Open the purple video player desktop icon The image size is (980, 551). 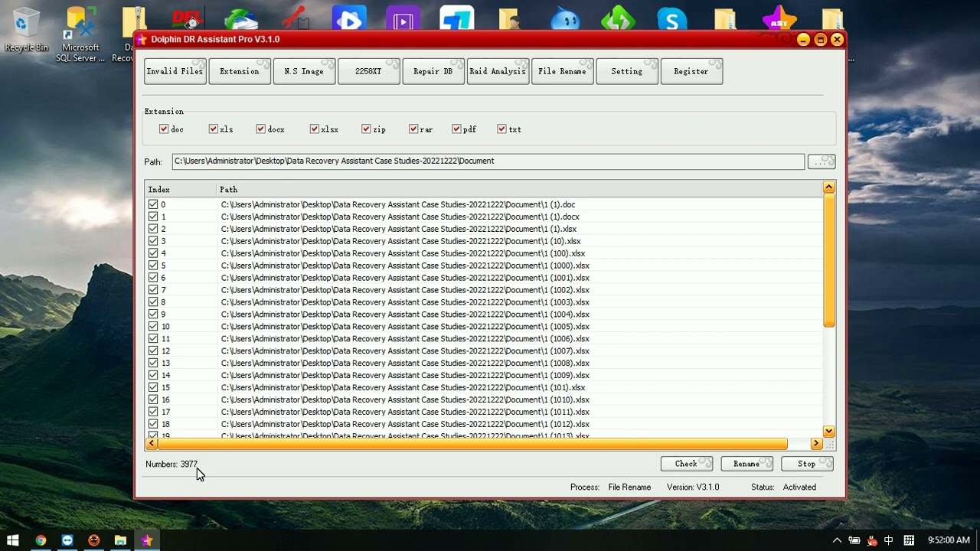pos(403,18)
